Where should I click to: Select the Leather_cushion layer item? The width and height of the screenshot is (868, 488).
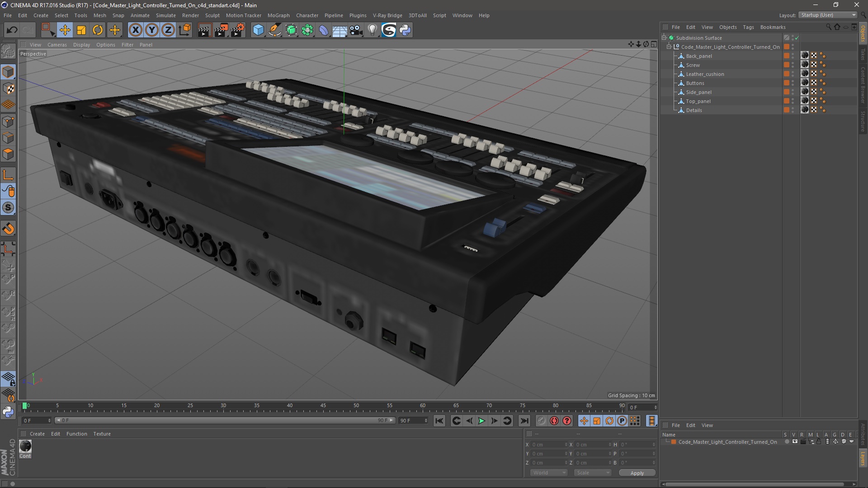pyautogui.click(x=705, y=74)
